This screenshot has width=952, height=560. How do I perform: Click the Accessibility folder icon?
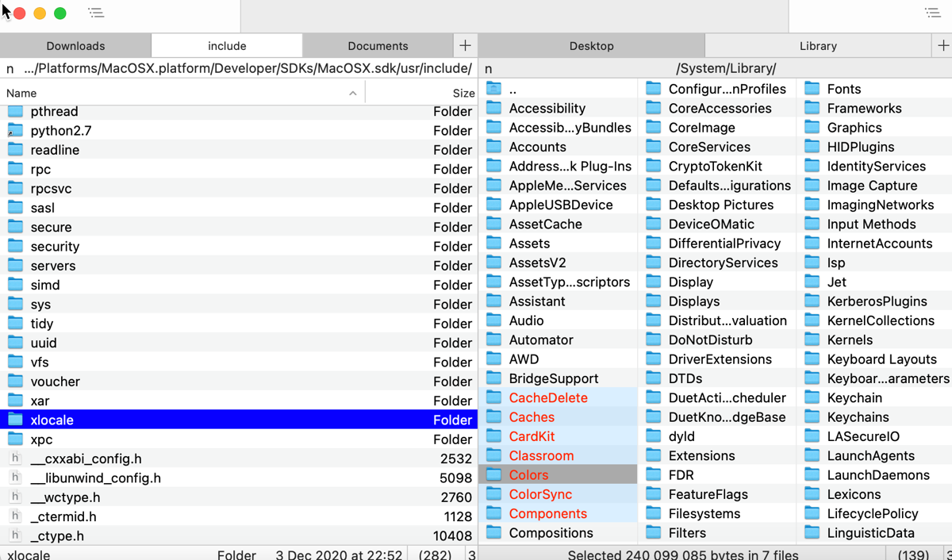point(494,108)
